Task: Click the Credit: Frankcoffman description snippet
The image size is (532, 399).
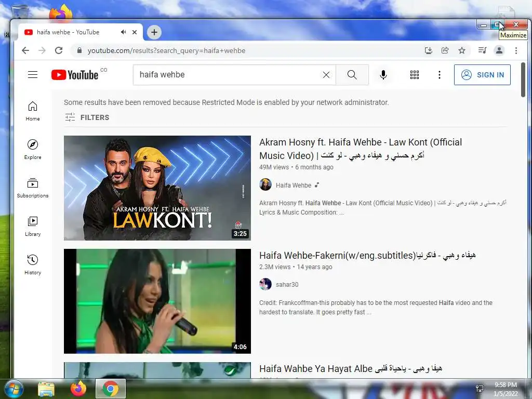Action: 376,308
